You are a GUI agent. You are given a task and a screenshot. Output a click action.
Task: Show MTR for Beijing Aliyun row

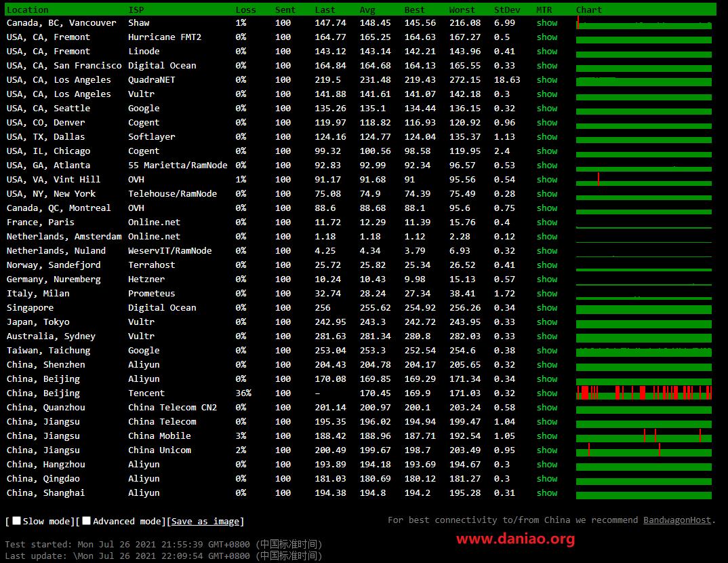click(x=547, y=379)
